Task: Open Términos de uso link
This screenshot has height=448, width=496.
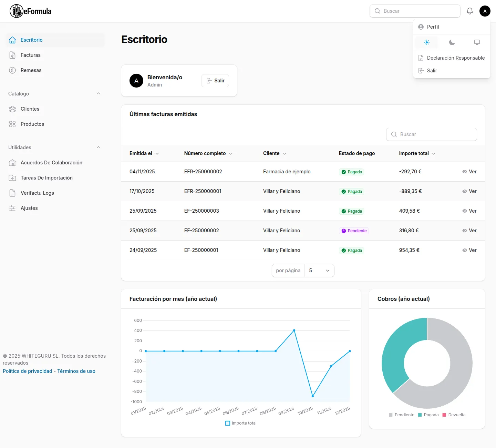Action: point(76,371)
